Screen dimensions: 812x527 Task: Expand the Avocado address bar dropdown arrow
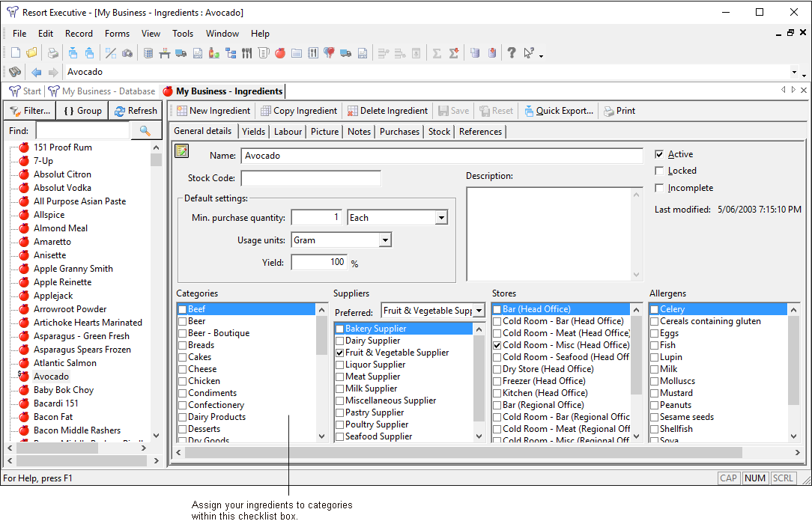(794, 72)
